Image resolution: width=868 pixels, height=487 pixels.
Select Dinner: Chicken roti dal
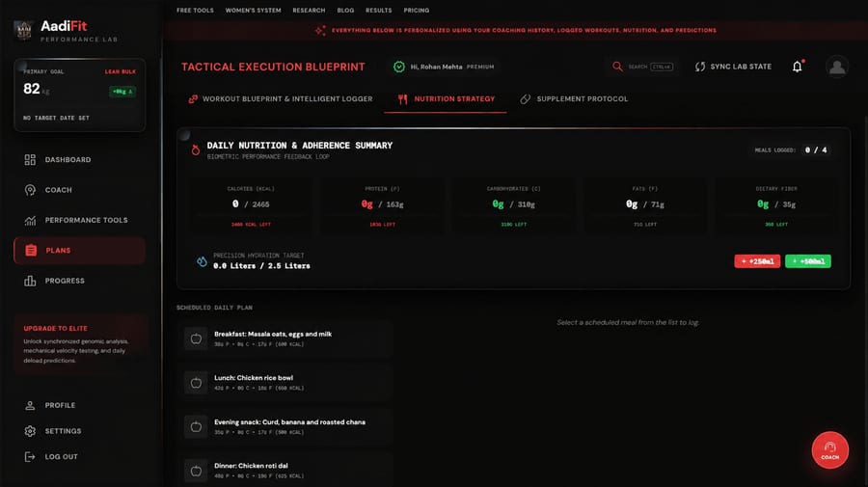pyautogui.click(x=286, y=471)
